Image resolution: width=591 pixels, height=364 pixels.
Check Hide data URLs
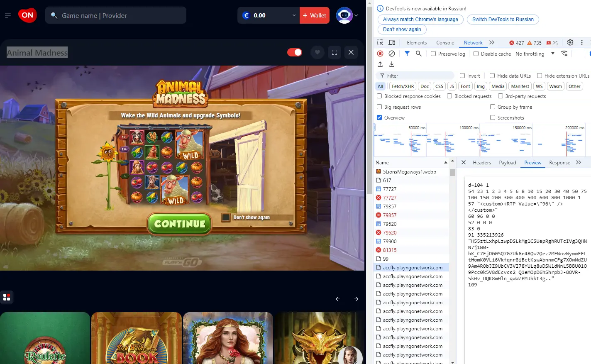coord(492,76)
